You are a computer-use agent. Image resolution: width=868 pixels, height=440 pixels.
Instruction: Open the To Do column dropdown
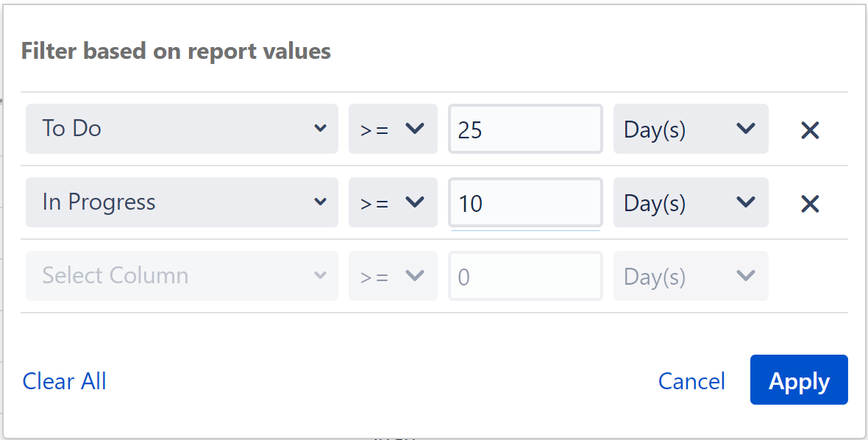(x=182, y=129)
